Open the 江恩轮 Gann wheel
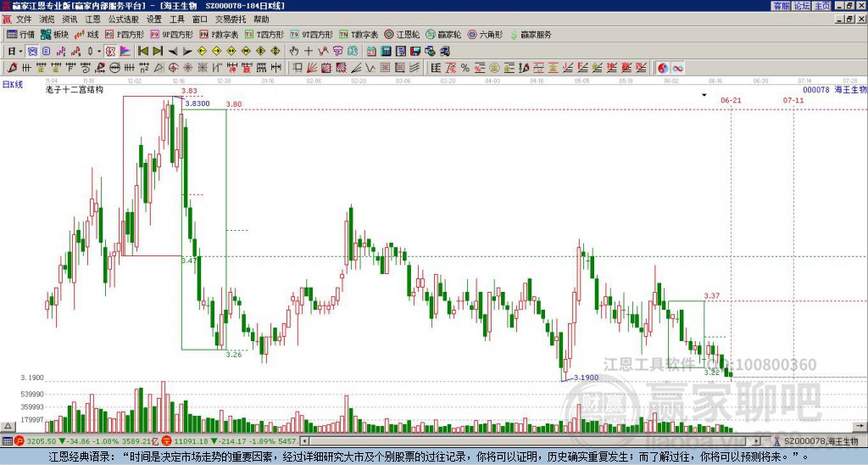868x465 pixels. point(403,34)
